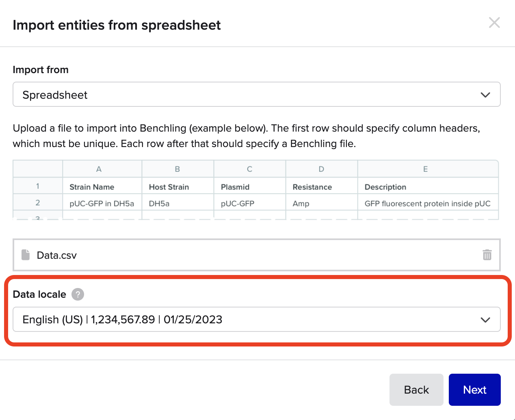The width and height of the screenshot is (515, 420).
Task: Click the Data locale label
Action: (x=39, y=294)
